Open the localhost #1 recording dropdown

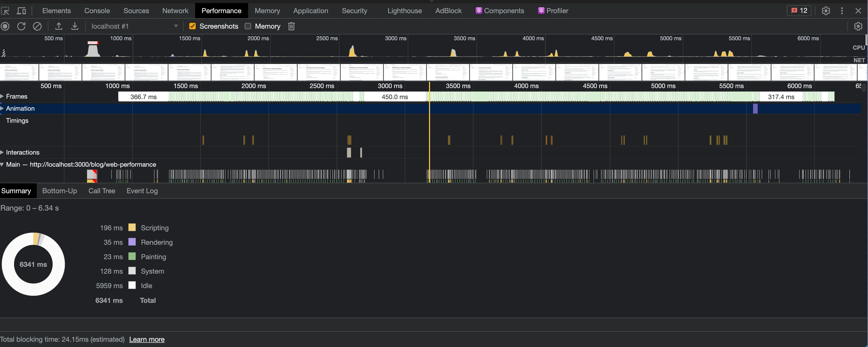pyautogui.click(x=134, y=26)
